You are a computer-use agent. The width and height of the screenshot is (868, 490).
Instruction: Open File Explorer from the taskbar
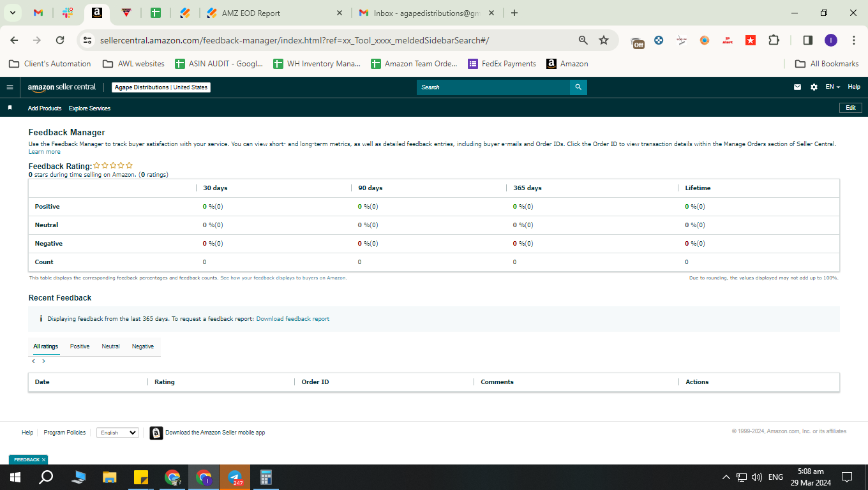point(110,477)
